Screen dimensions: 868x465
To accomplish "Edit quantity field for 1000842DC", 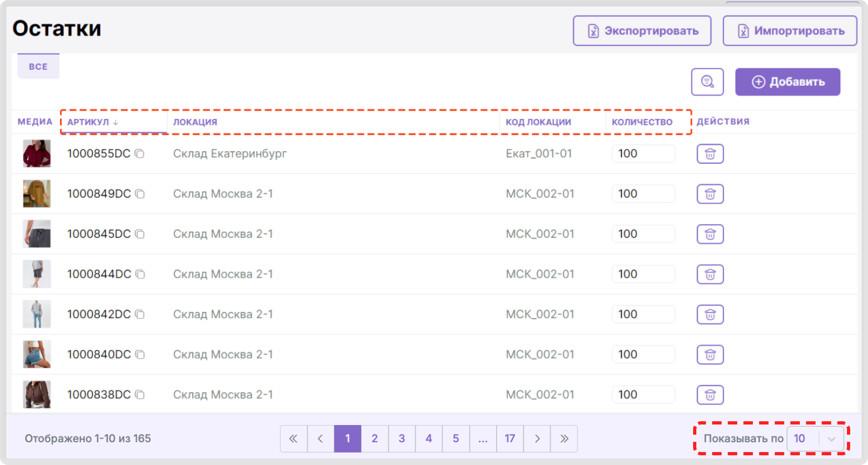I will click(x=643, y=314).
